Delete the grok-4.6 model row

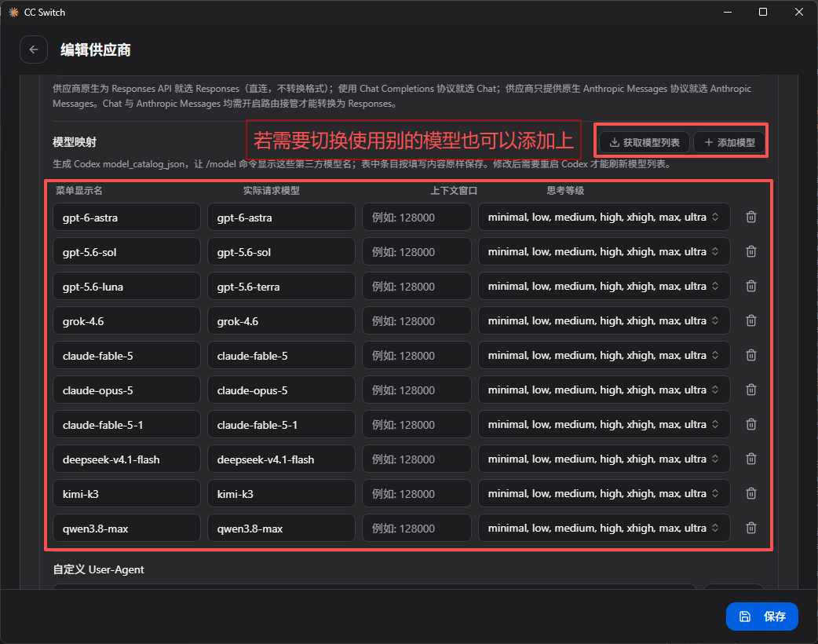point(750,321)
